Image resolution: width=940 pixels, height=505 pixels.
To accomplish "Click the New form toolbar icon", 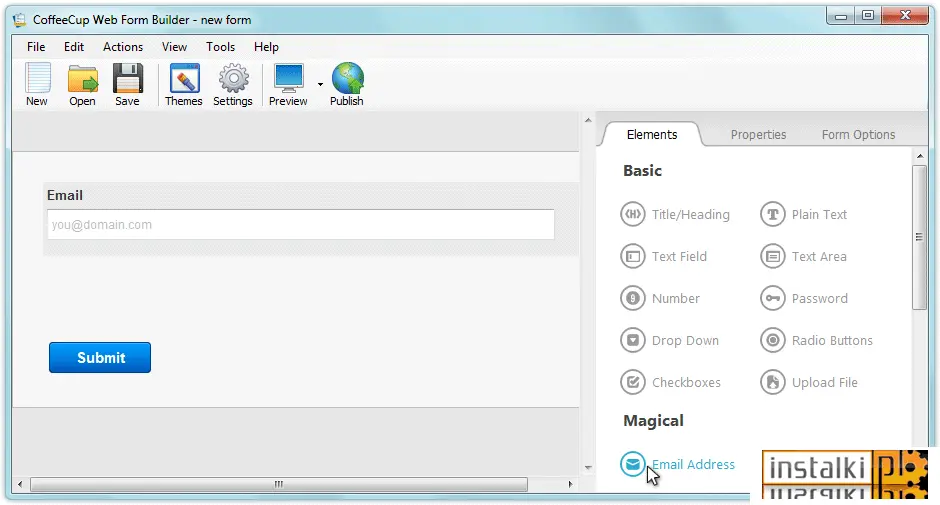I will point(37,85).
